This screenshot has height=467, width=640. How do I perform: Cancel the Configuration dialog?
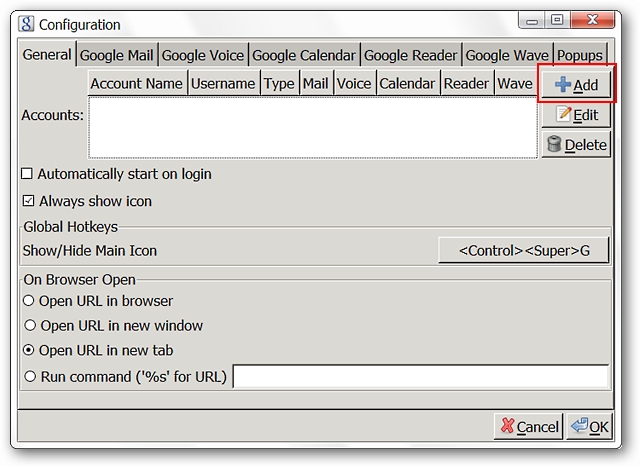coord(528,426)
